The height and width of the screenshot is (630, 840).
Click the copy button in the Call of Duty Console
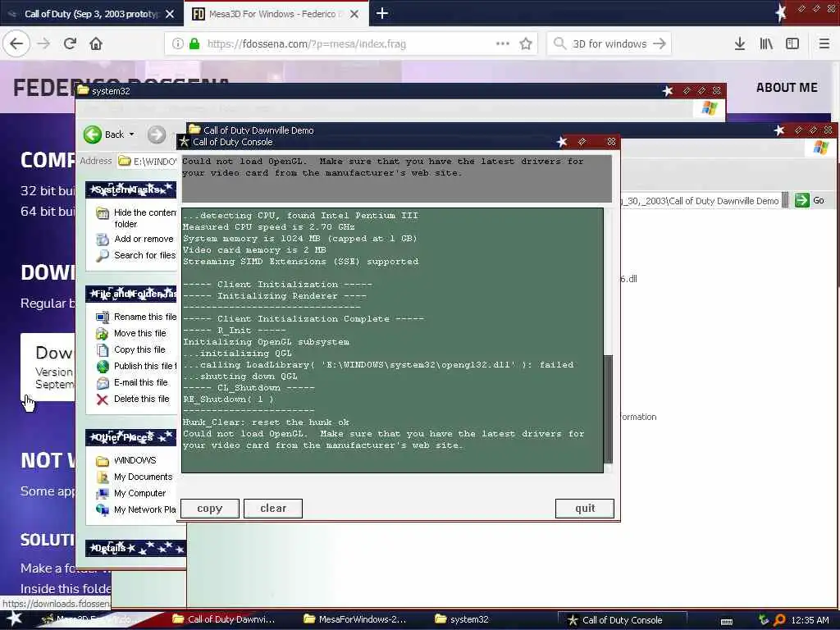(x=209, y=509)
